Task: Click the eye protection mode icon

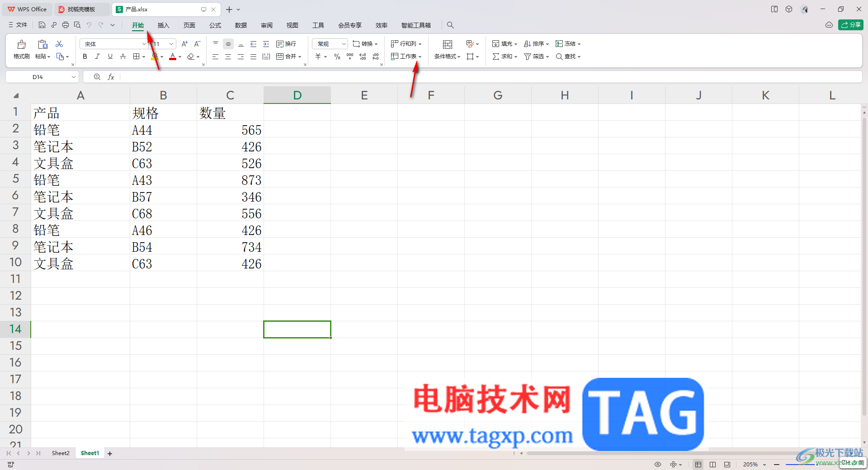Action: (x=658, y=465)
